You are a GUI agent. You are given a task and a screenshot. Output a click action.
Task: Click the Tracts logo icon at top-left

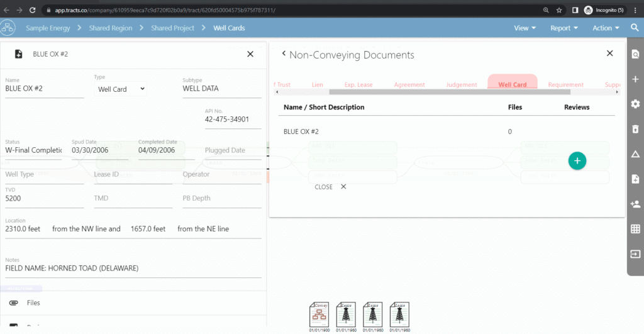(x=8, y=28)
